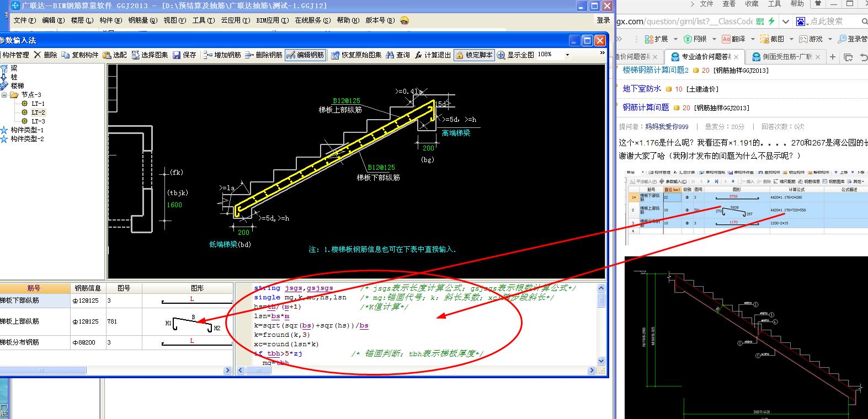Click the 删除 (delete) toolbar icon
Image resolution: width=868 pixels, height=419 pixels.
coord(38,55)
